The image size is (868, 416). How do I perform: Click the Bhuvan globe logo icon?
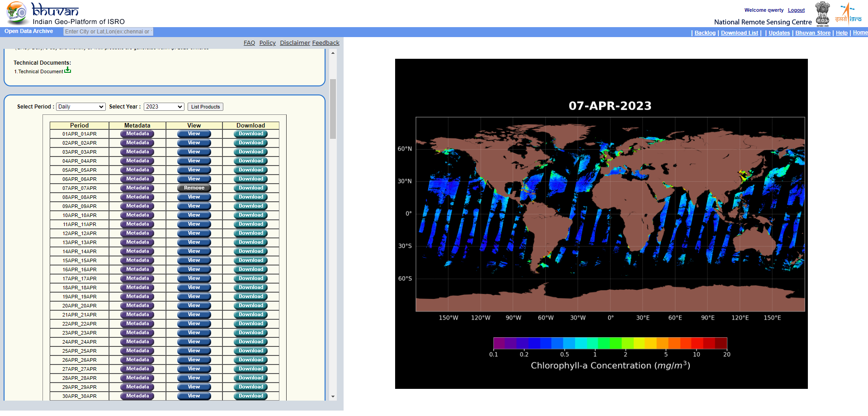17,13
